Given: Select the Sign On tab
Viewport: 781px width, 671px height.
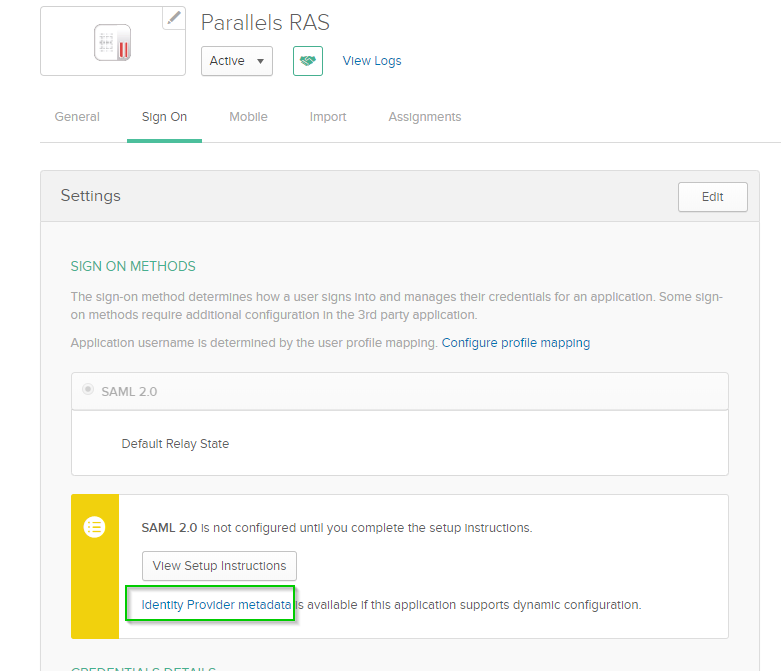Looking at the screenshot, I should pyautogui.click(x=164, y=117).
